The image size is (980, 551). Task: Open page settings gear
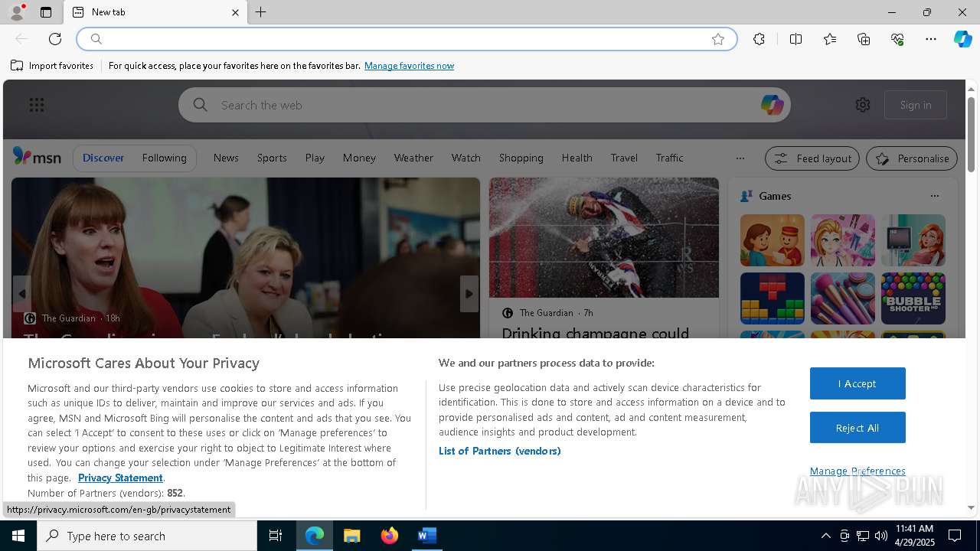pyautogui.click(x=863, y=105)
